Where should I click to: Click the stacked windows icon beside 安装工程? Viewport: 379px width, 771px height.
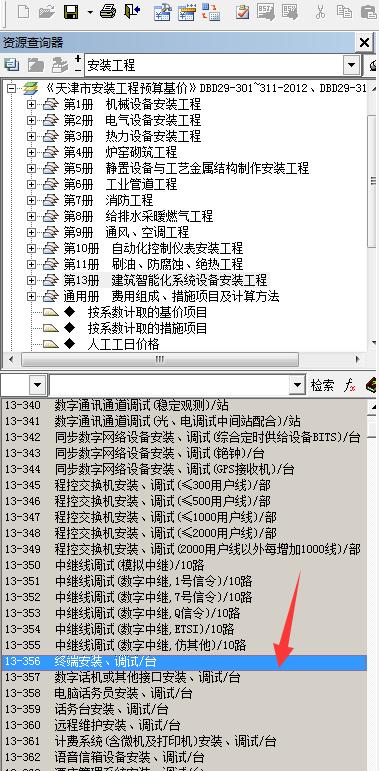click(11, 65)
